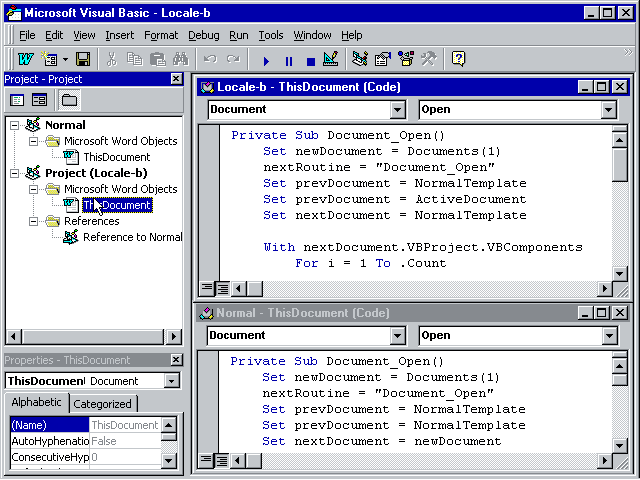Image resolution: width=640 pixels, height=480 pixels.
Task: Select the (Name) property row
Action: pyautogui.click(x=85, y=425)
